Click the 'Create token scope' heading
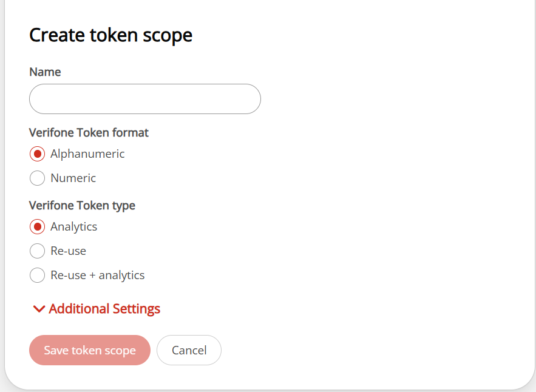The height and width of the screenshot is (392, 536). point(110,35)
